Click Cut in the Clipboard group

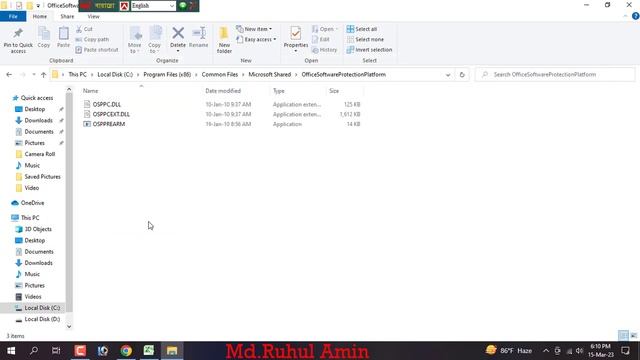[x=84, y=29]
